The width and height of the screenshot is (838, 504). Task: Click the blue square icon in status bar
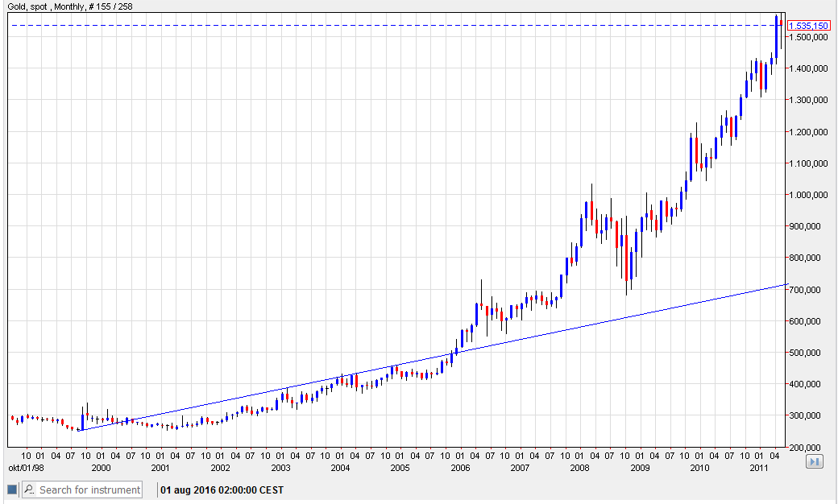tap(12, 490)
